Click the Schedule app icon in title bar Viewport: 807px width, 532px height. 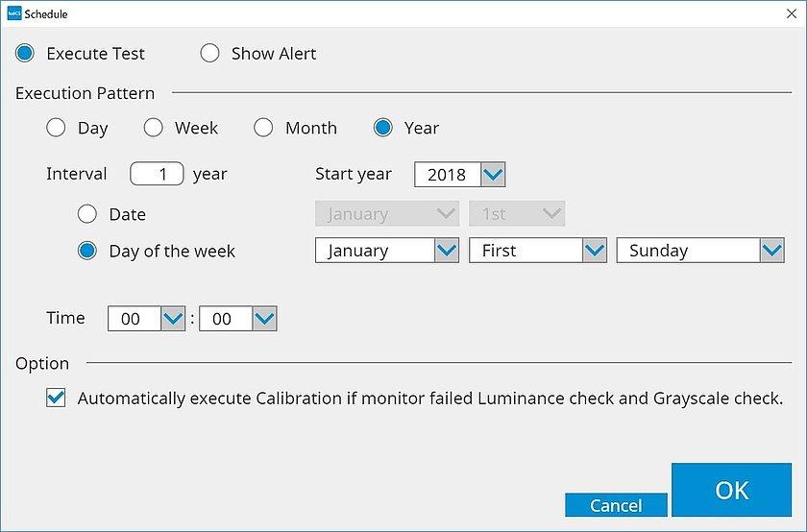point(13,13)
